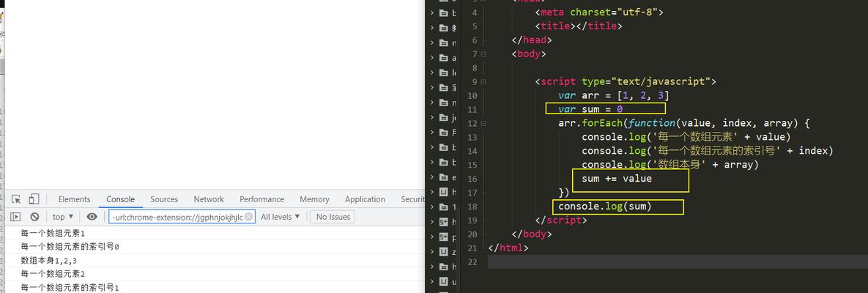Click the meta charset="utf-8" line
Viewport: 868px width, 293px height.
pos(599,12)
